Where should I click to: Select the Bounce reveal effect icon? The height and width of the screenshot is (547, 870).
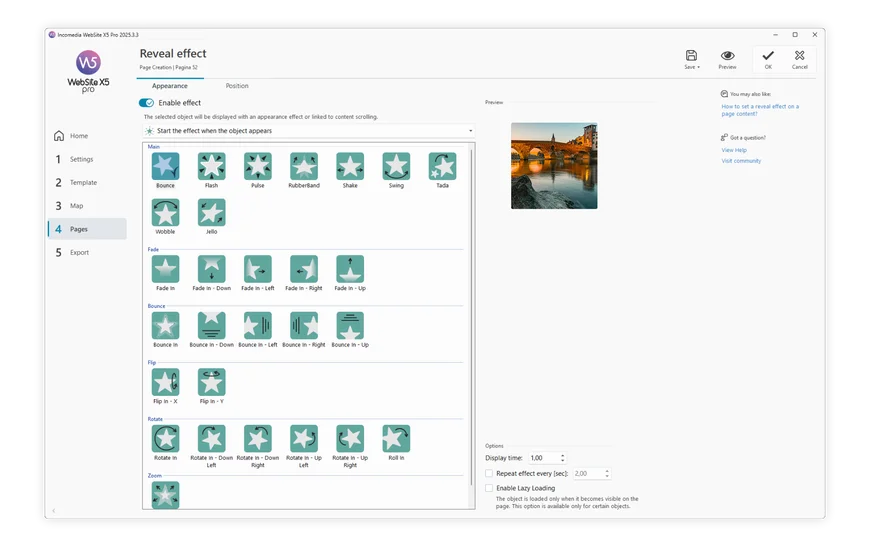[165, 166]
